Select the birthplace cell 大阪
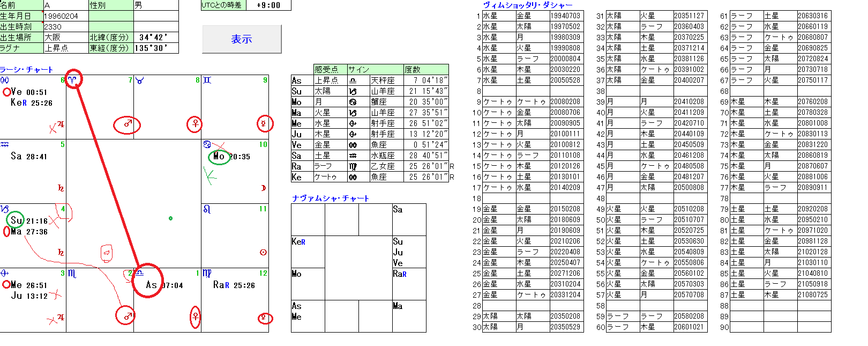868x346 pixels. 65,38
